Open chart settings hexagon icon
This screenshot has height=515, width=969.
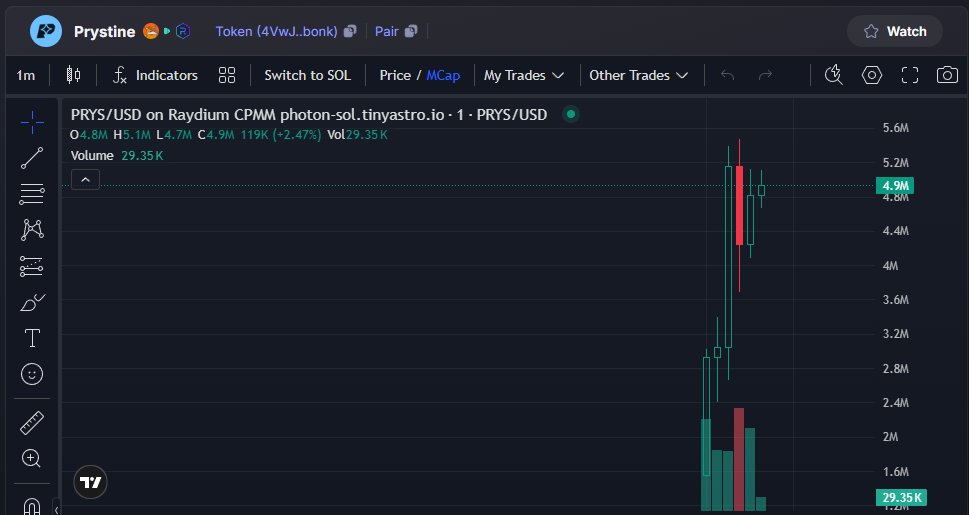(x=871, y=75)
